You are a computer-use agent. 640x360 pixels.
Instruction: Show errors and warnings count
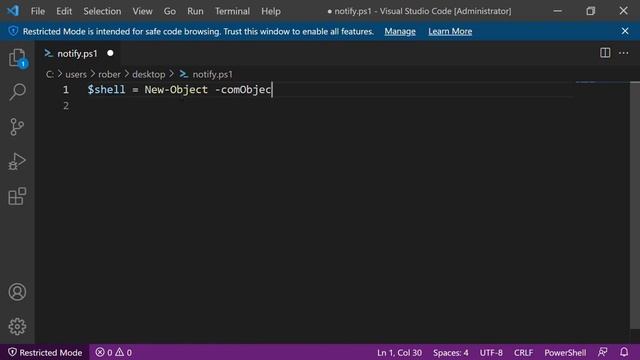[x=113, y=352]
